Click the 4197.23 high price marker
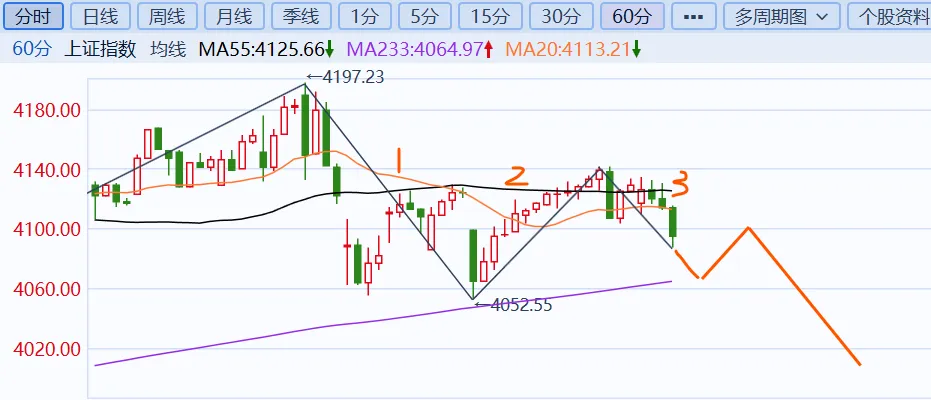Image resolution: width=931 pixels, height=400 pixels. 345,77
